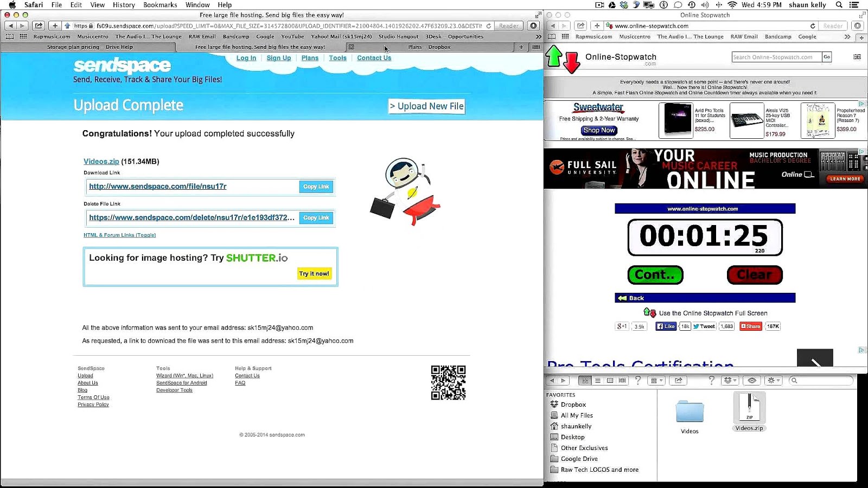Select the Videos folder in Finder
This screenshot has width=868, height=488.
tap(690, 417)
